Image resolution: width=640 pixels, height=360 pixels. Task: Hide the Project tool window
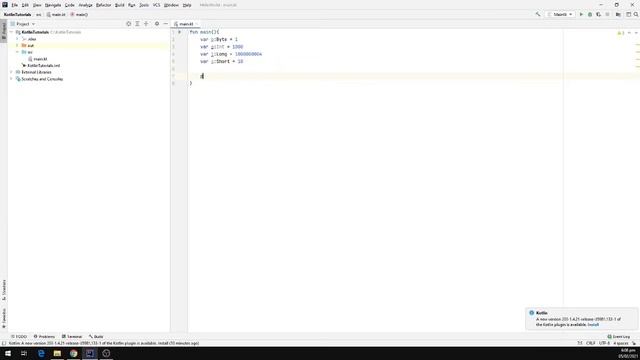[x=165, y=24]
